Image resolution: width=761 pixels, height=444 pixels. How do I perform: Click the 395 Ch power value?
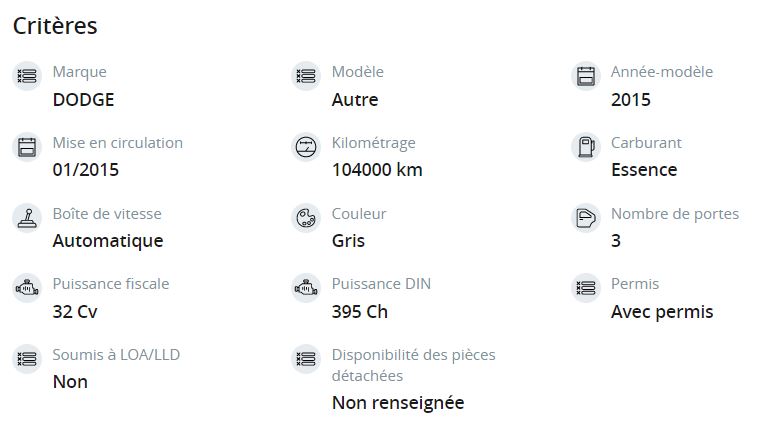click(360, 312)
